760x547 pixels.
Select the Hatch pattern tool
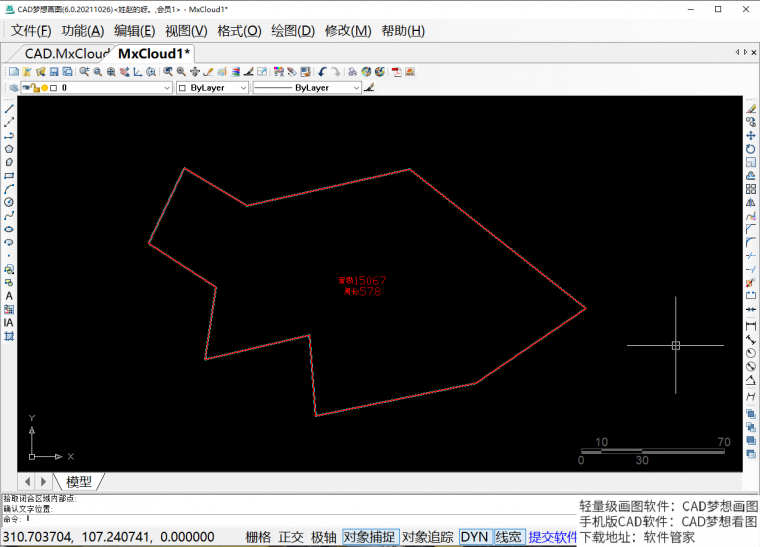tap(9, 336)
